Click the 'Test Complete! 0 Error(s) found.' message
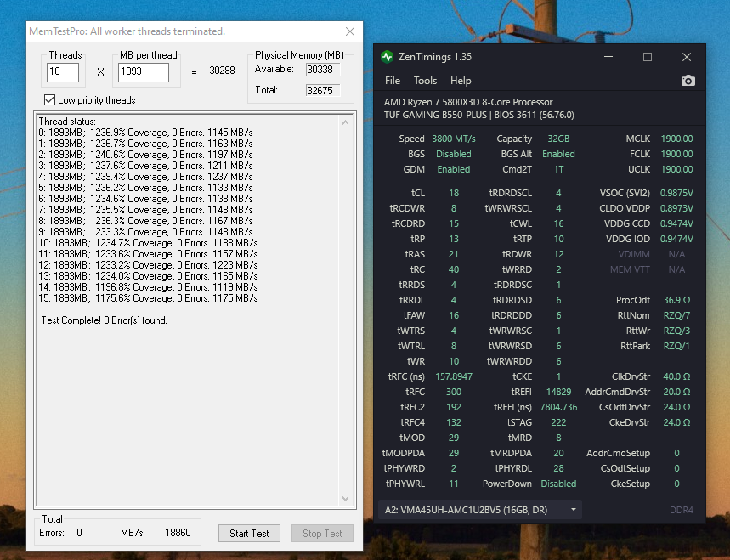The width and height of the screenshot is (730, 560). tap(105, 320)
